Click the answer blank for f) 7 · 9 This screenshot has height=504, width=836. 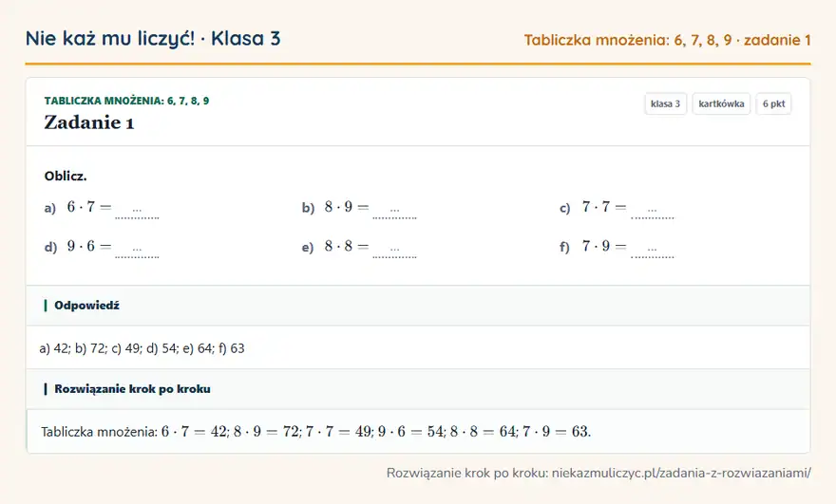click(x=652, y=251)
